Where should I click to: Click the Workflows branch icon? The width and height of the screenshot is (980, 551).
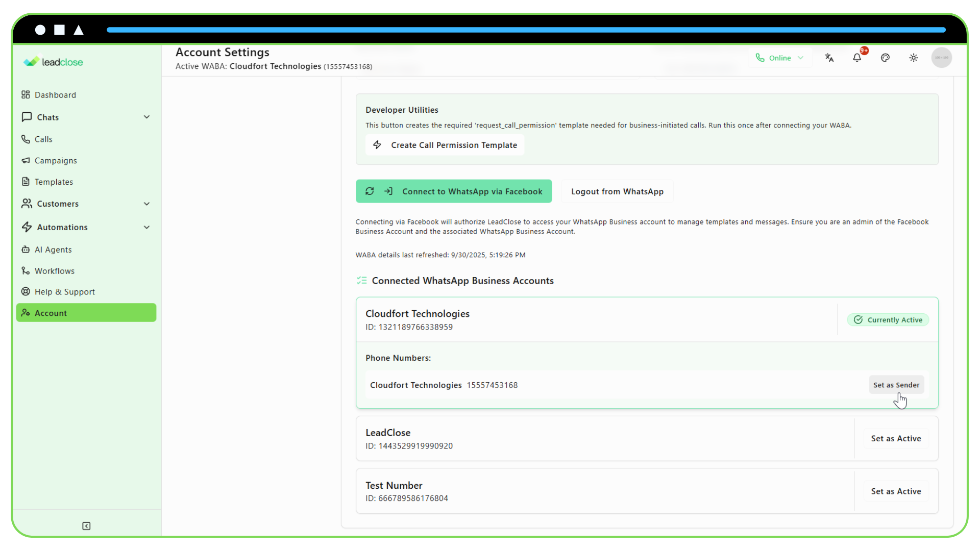point(26,271)
